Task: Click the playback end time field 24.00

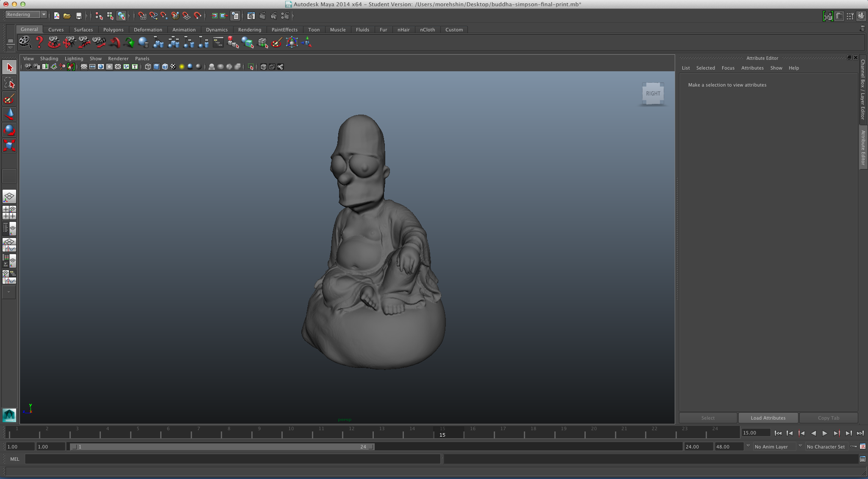Action: tap(698, 447)
